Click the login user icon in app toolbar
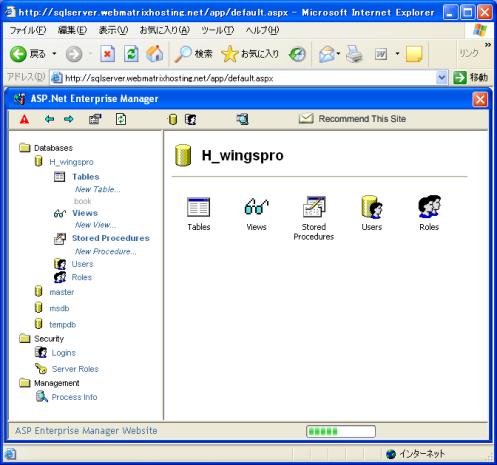 point(190,119)
